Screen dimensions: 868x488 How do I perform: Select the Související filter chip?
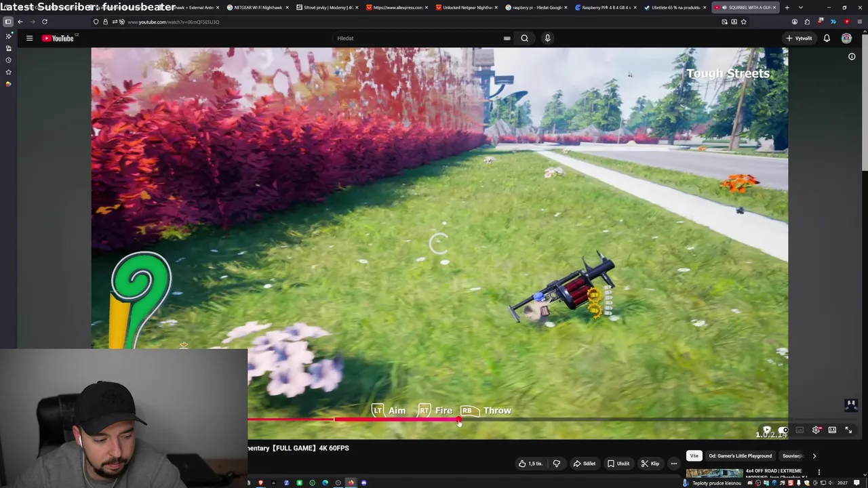pos(791,456)
